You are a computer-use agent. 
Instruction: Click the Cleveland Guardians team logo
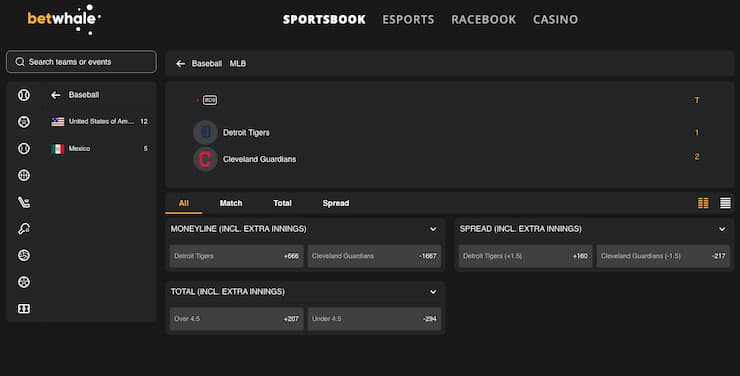point(205,159)
